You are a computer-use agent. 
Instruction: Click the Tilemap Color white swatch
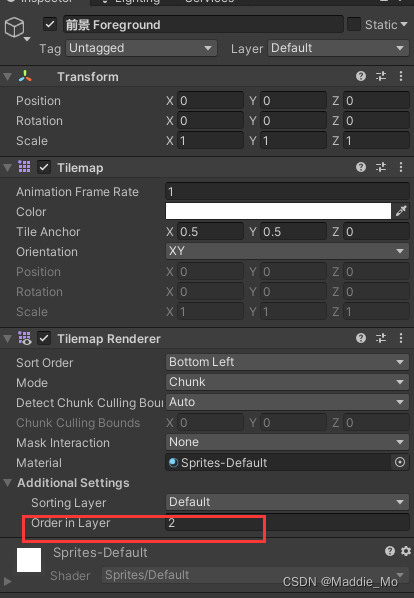point(278,211)
